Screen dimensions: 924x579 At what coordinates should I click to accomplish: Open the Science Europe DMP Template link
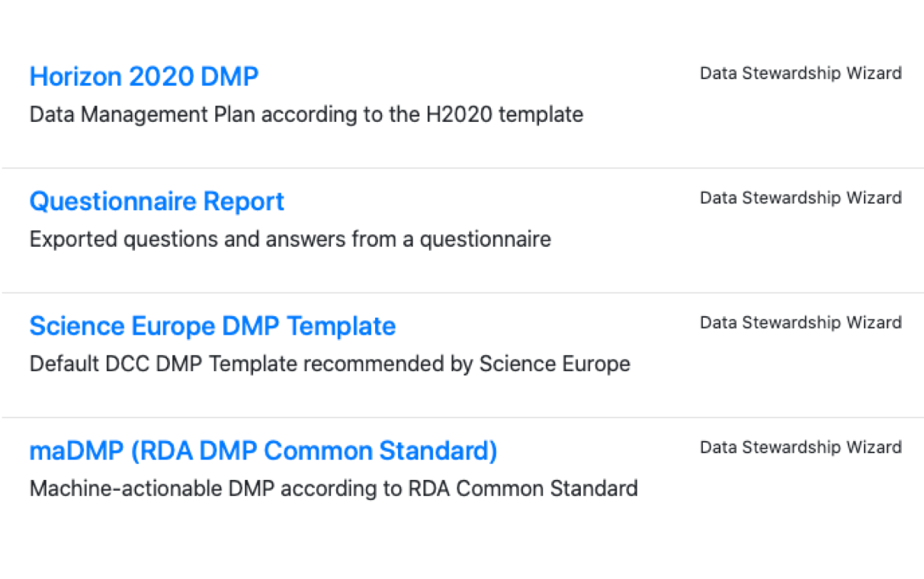click(x=212, y=325)
